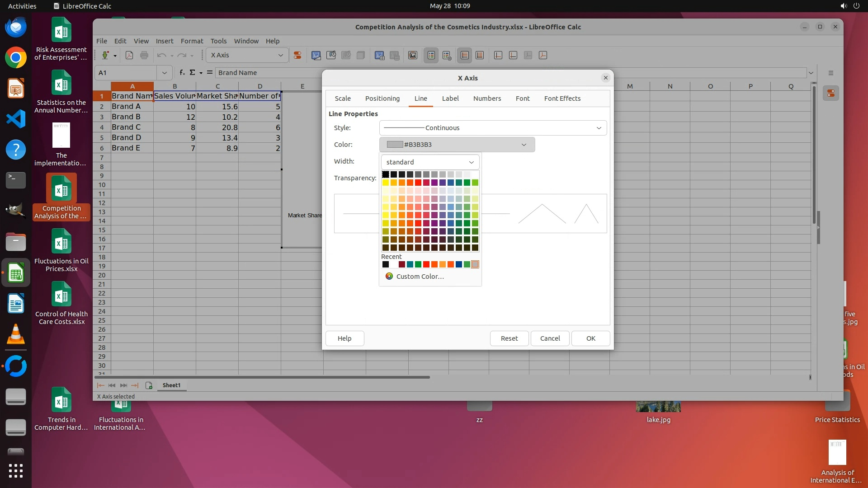
Task: Open the Sidebar Properties deck icon
Action: (x=831, y=94)
